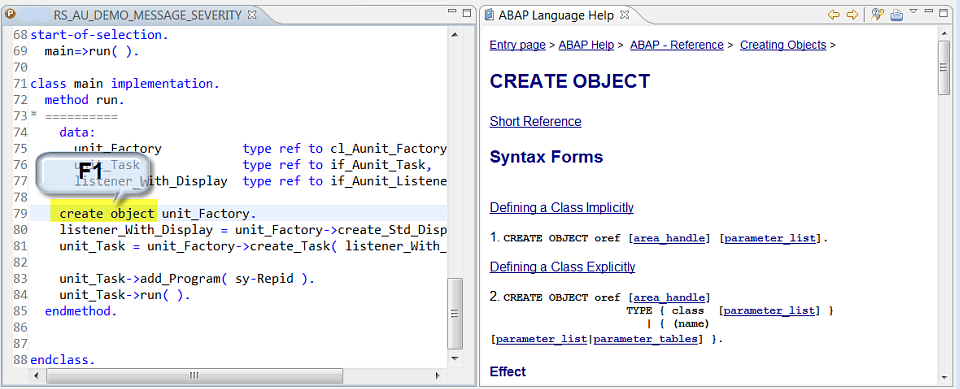This screenshot has height=389, width=960.
Task: Go forward in ABAP Language Help
Action: (x=852, y=15)
